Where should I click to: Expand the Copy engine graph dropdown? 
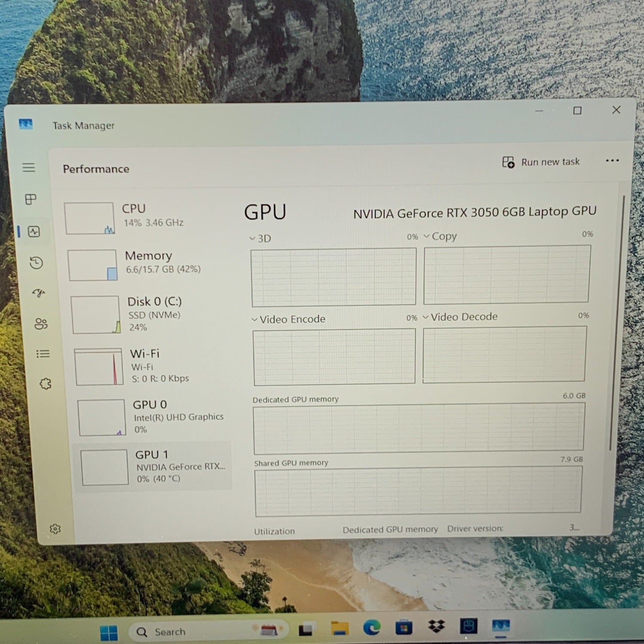[x=440, y=236]
